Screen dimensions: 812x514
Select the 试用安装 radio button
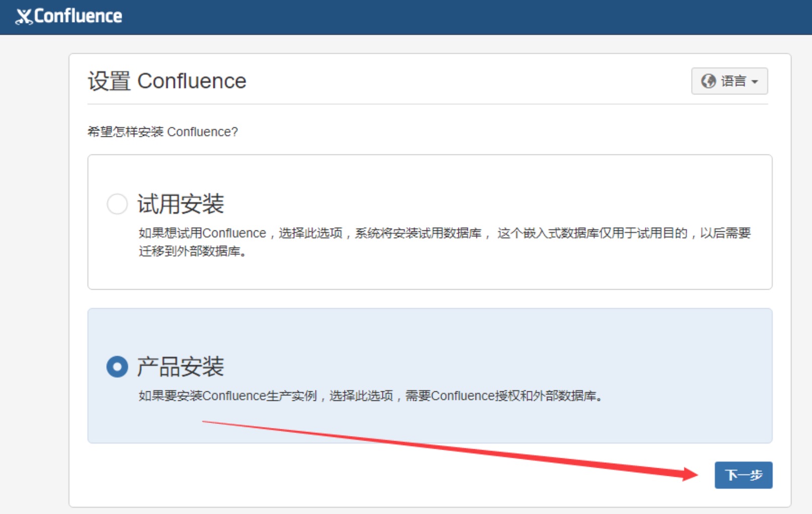tap(117, 204)
